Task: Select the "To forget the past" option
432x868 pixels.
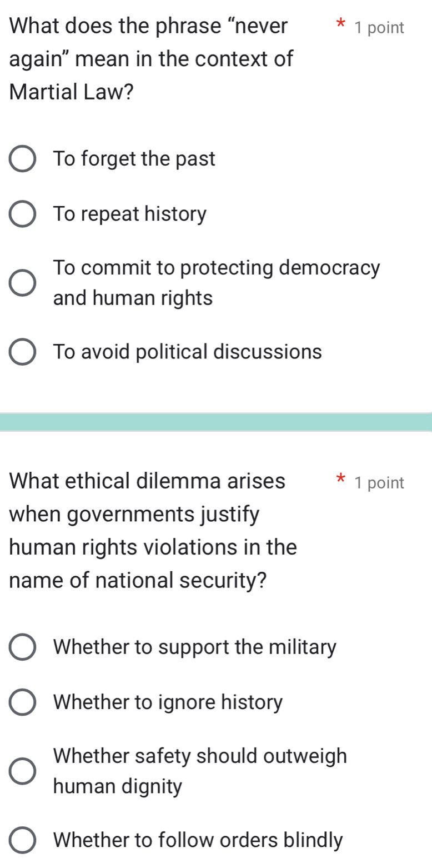Action: pos(22,159)
